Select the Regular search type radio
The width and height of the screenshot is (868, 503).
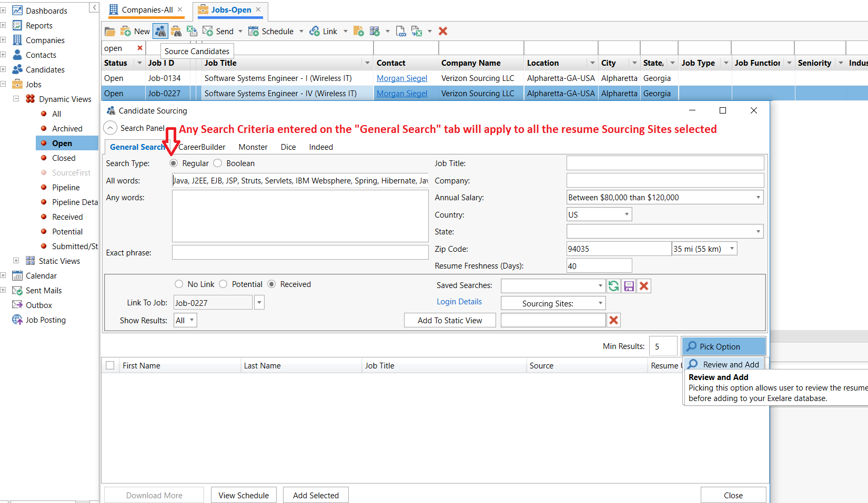pos(174,163)
